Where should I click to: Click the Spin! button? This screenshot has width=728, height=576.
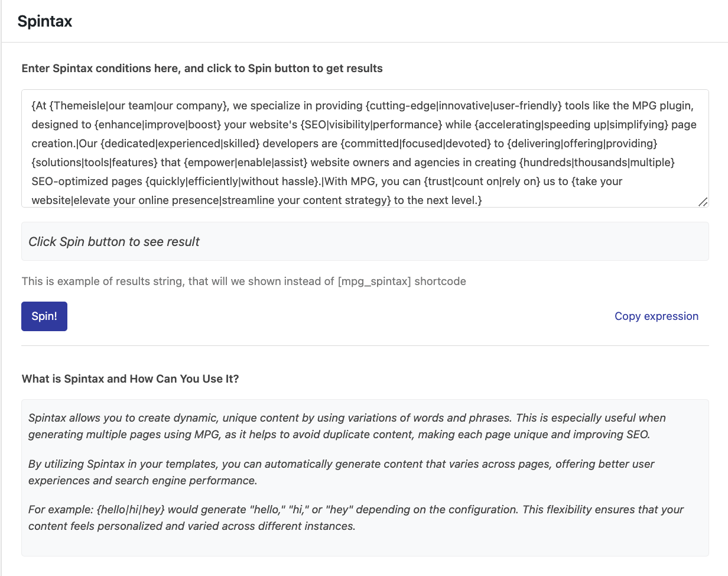(44, 316)
